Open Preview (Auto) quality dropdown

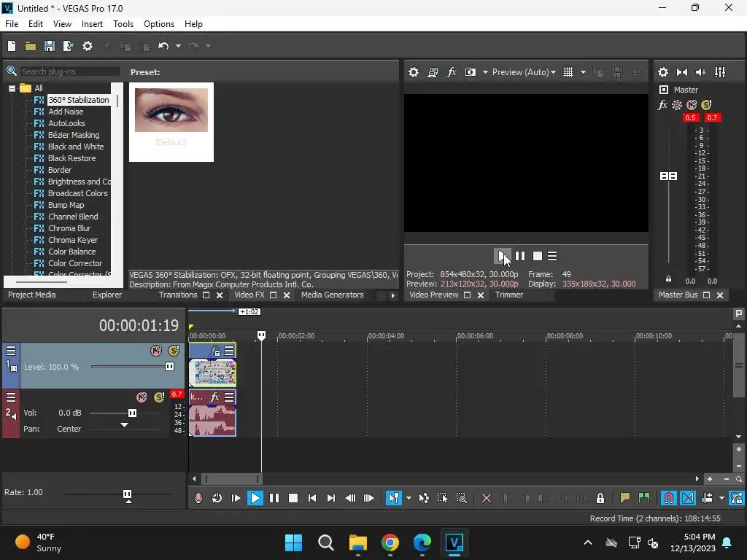coord(524,72)
